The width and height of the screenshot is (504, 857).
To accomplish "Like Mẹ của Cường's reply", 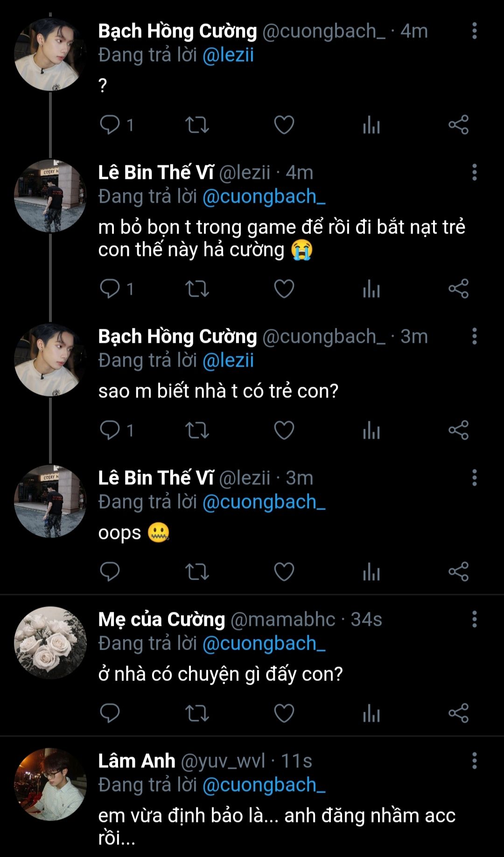I will coord(284,713).
